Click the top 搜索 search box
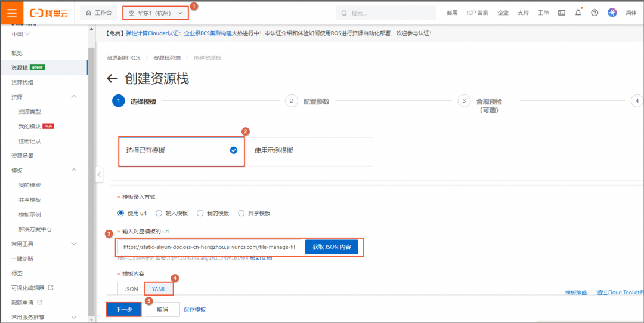The width and height of the screenshot is (644, 323). (386, 13)
